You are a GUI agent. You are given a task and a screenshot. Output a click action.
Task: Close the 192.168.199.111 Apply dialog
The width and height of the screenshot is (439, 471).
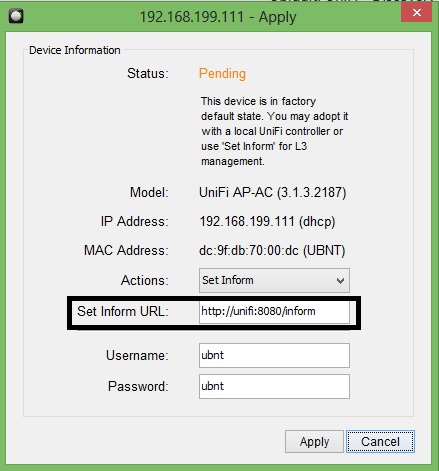coord(417,13)
